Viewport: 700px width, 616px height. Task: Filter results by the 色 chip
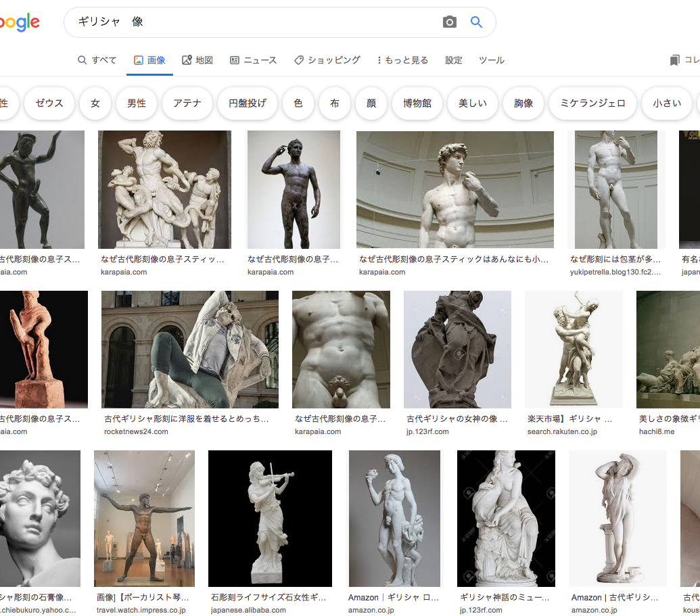coord(298,103)
